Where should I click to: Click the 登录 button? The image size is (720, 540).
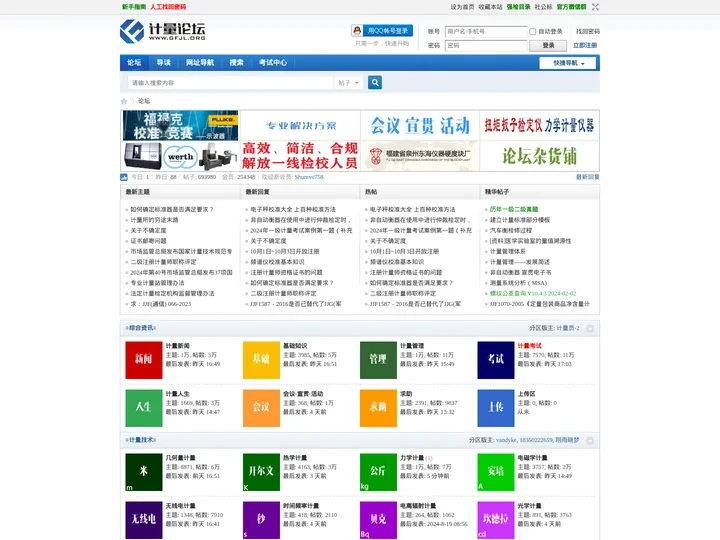pos(548,45)
